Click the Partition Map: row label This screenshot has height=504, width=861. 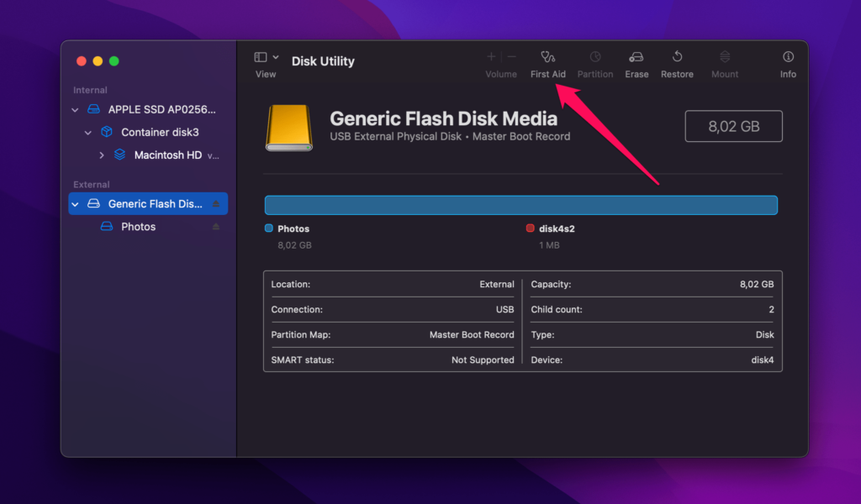(301, 334)
